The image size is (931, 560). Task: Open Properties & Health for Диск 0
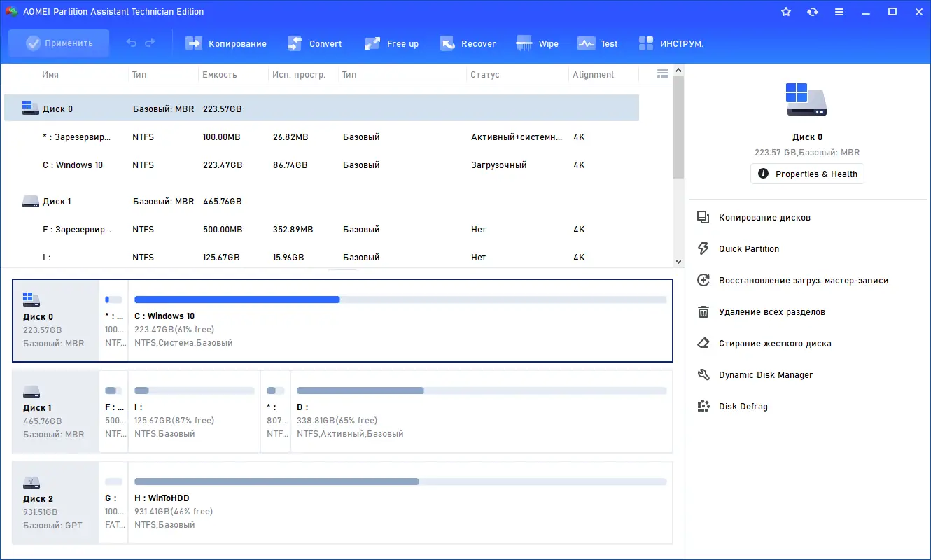tap(807, 174)
